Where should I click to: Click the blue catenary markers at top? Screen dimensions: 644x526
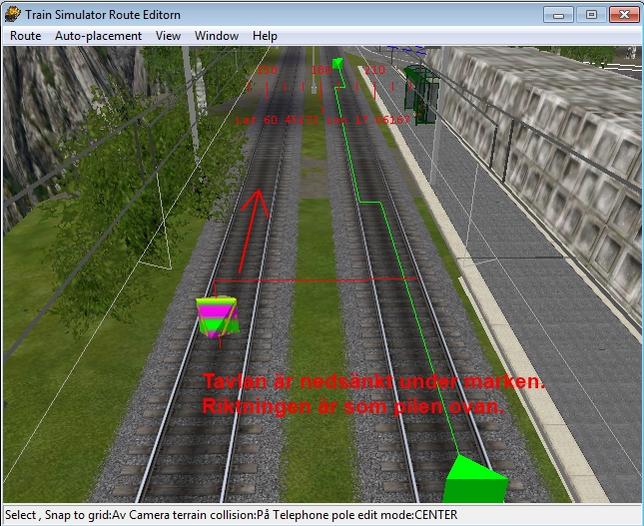(x=406, y=48)
